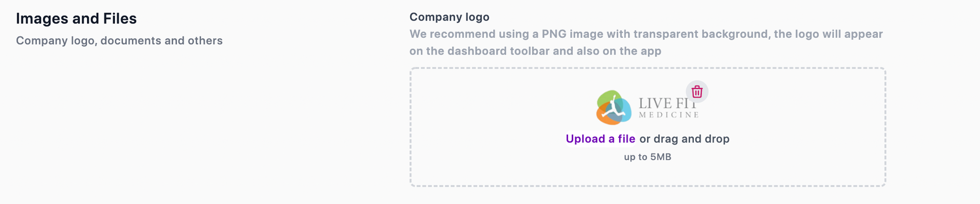Click the colorful Live Fit emblem graphic
This screenshot has width=980, height=204.
(614, 107)
